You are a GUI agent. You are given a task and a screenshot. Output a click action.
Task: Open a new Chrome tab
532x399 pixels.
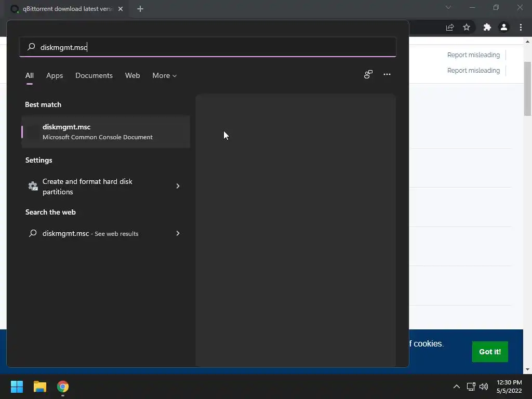point(140,9)
